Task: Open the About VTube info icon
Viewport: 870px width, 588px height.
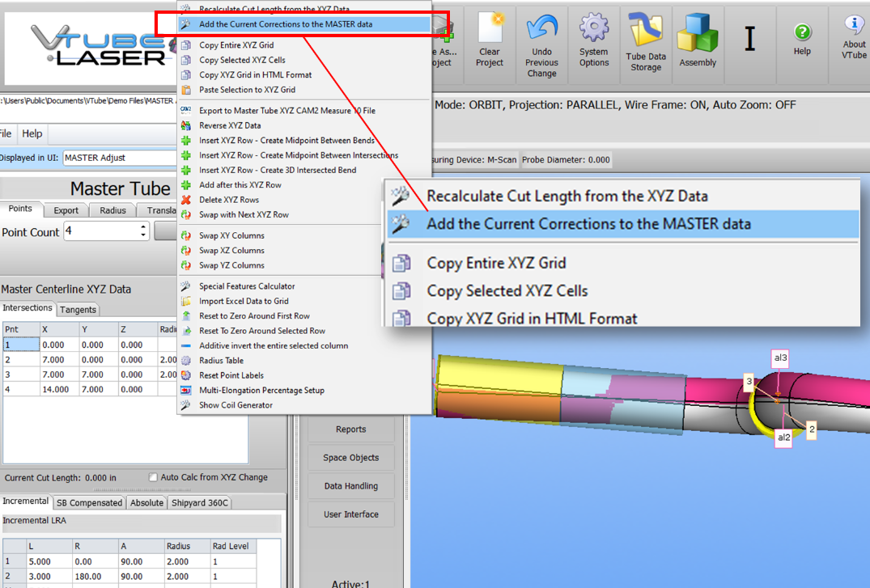Action: (x=854, y=25)
